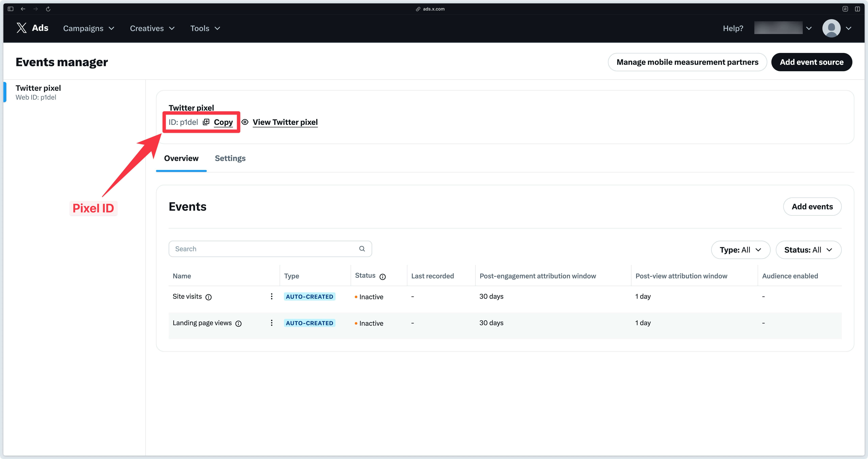Viewport: 868px width, 459px height.
Task: Click the ID: p1del text
Action: [x=183, y=122]
